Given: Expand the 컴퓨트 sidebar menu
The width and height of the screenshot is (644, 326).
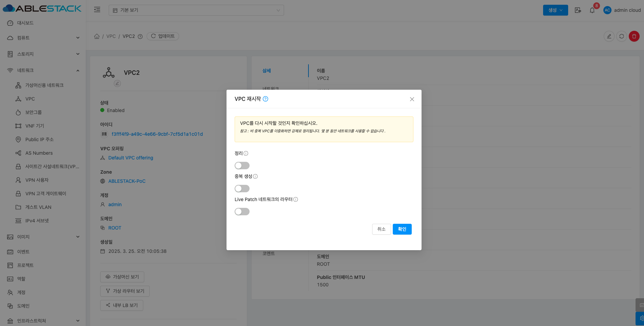Looking at the screenshot, I should tap(43, 38).
